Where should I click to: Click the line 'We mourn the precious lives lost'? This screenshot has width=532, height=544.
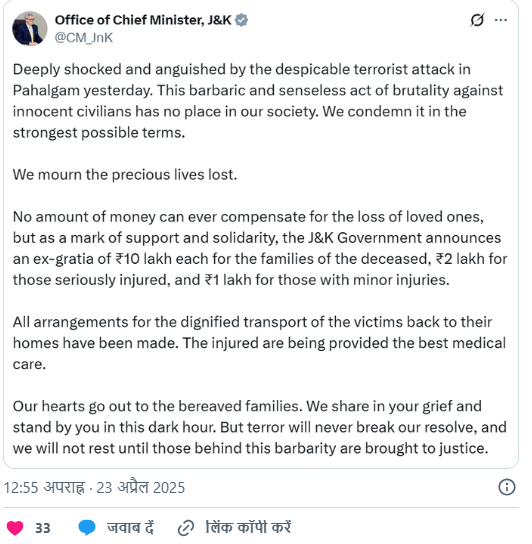click(x=125, y=175)
